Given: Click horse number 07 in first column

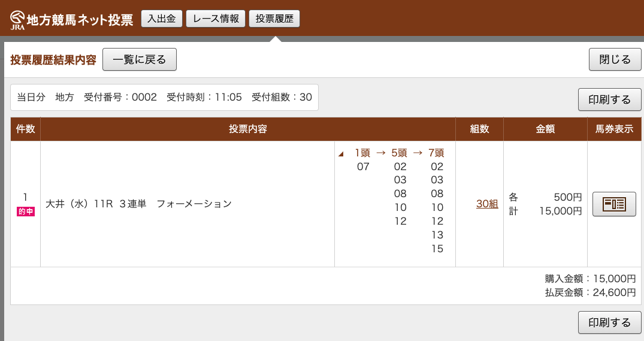Looking at the screenshot, I should point(363,167).
